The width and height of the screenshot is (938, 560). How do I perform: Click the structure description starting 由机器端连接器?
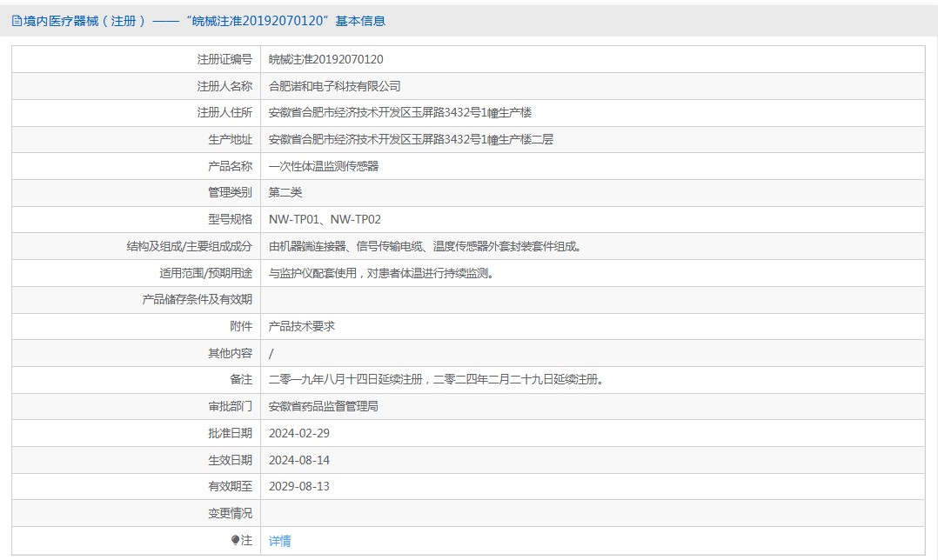(425, 246)
